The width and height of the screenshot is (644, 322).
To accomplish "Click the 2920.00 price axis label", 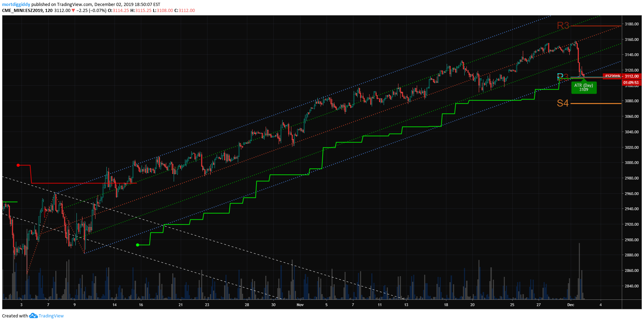I will coord(632,224).
